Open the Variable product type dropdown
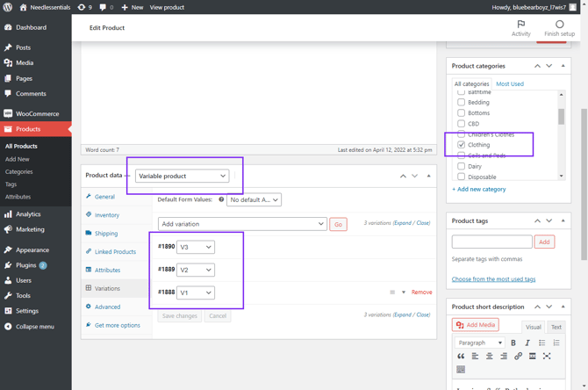The height and width of the screenshot is (390, 588). [182, 176]
